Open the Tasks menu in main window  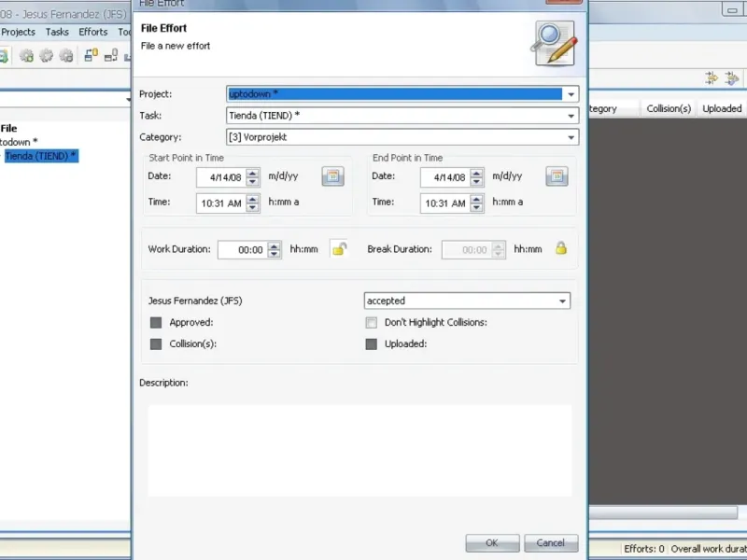point(57,32)
